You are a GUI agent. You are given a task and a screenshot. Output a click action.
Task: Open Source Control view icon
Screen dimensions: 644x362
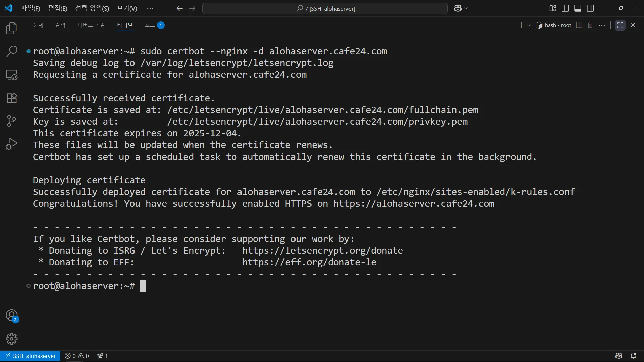[12, 121]
